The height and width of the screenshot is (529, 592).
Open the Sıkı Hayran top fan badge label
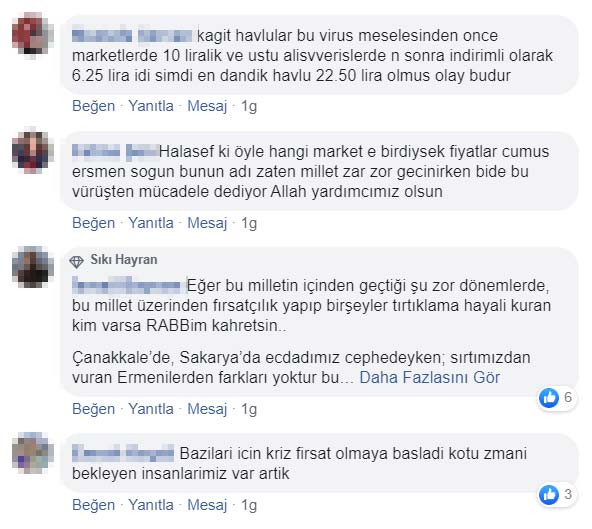(x=124, y=260)
